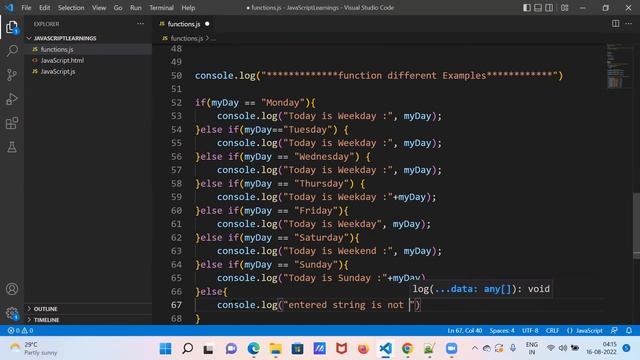Viewport: 640px width, 360px height.
Task: Open the Source Control view
Action: [x=12, y=75]
